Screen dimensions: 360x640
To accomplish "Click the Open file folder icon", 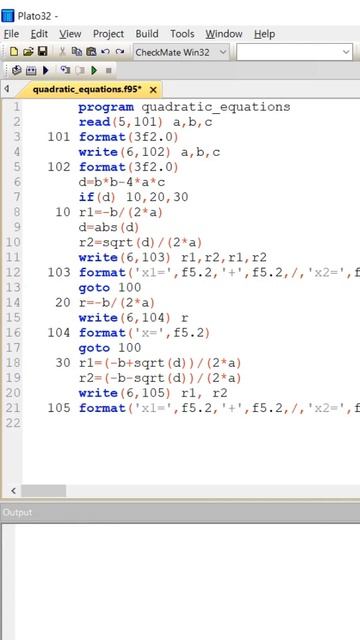I will coord(28,51).
